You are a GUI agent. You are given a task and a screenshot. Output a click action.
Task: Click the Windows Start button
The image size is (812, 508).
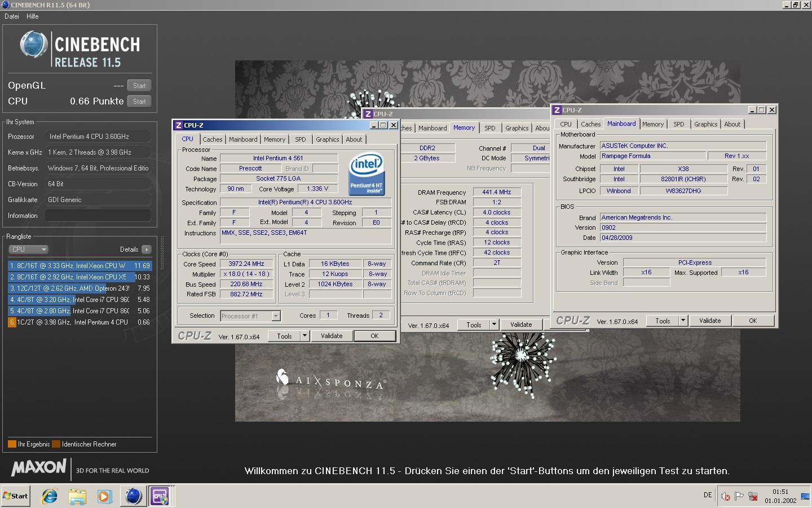(x=15, y=496)
